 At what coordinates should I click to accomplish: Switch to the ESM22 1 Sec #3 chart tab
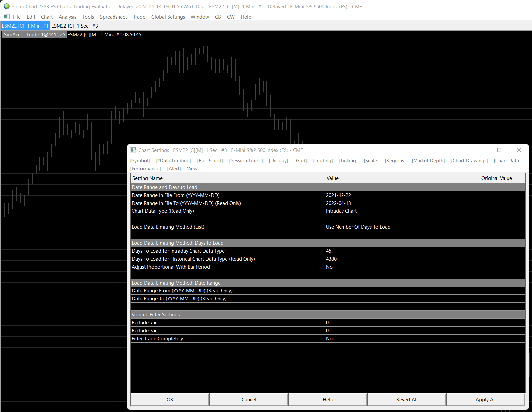75,26
